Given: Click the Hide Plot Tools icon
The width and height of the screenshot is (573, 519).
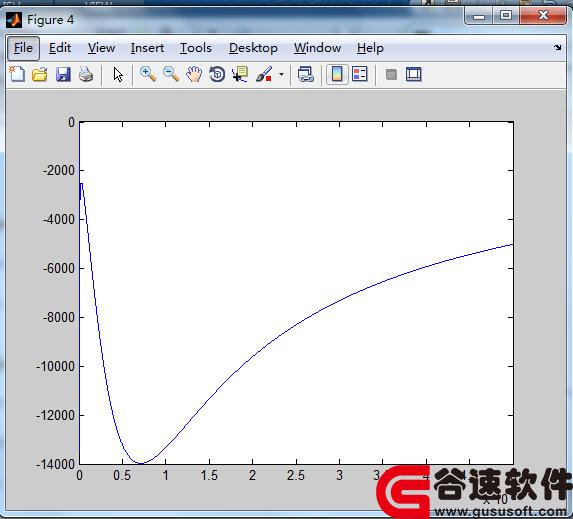Looking at the screenshot, I should click(x=391, y=75).
